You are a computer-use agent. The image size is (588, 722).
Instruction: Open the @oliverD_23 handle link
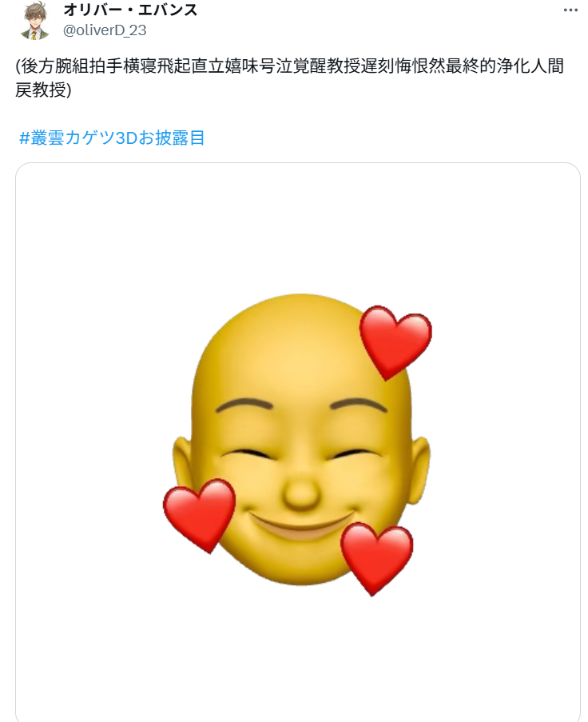point(105,30)
